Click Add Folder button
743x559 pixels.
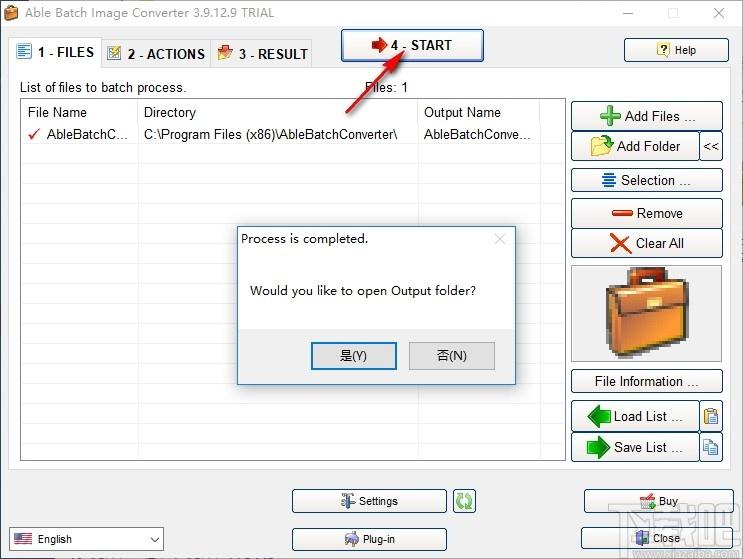(635, 146)
